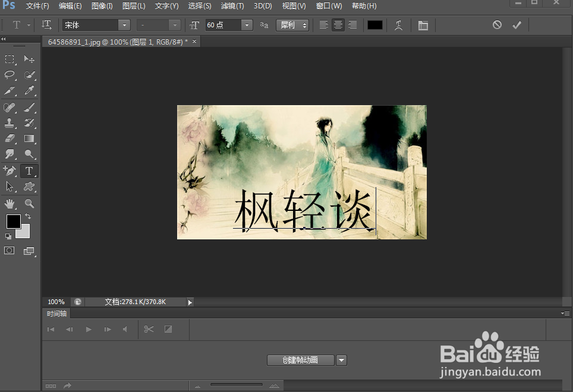Align text right
Screen dimensions: 573x392
pos(352,25)
